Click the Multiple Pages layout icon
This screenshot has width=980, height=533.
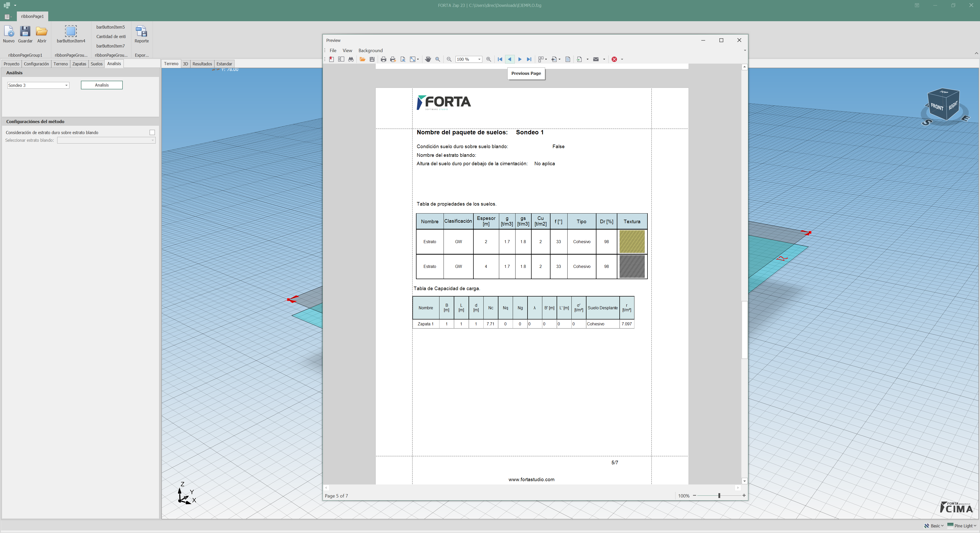click(541, 60)
